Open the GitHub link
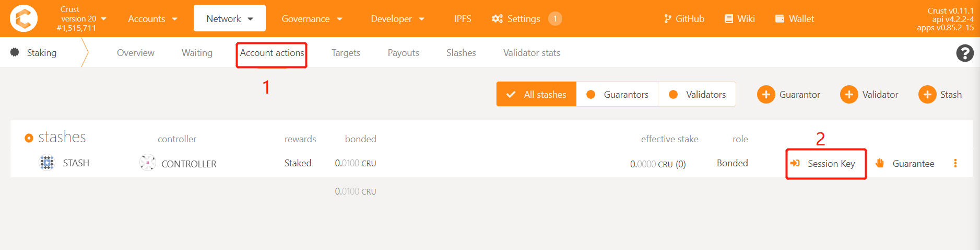The width and height of the screenshot is (980, 250). tap(684, 19)
